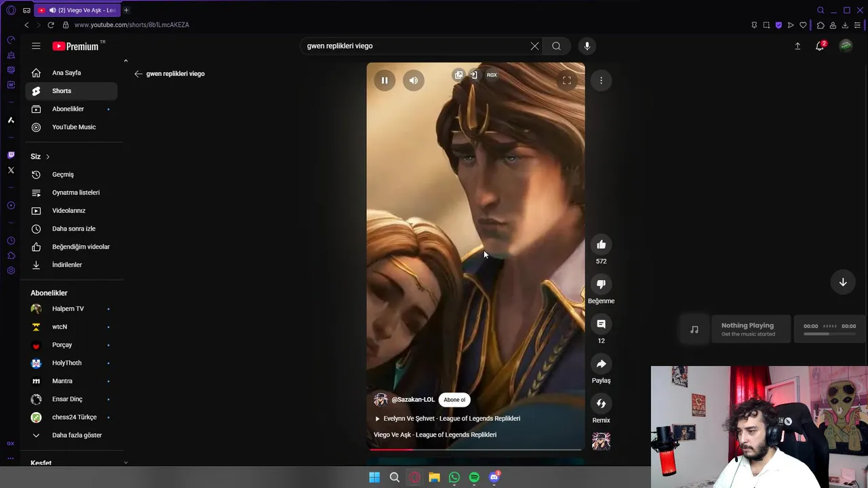Open the comments showing 12
This screenshot has height=488, width=868.
coord(601,324)
